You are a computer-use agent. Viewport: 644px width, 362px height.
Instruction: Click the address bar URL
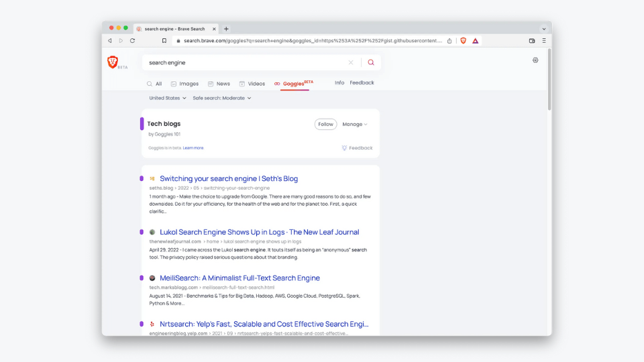(x=313, y=41)
